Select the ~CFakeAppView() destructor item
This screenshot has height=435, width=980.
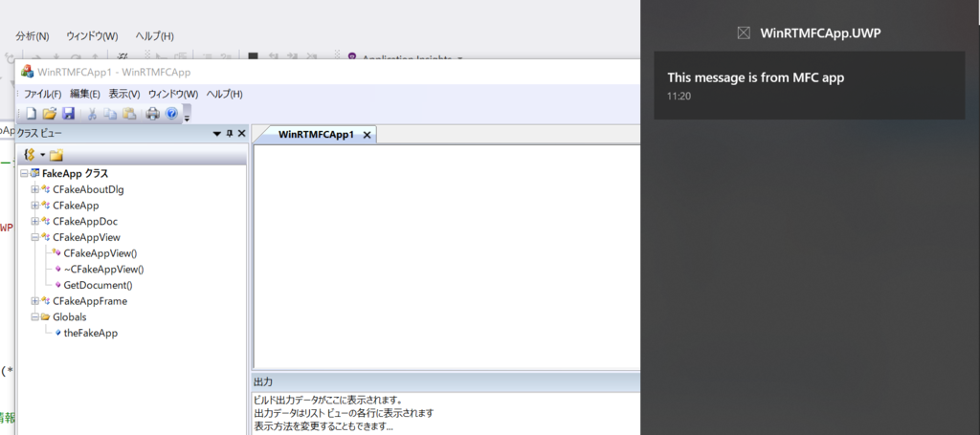103,269
